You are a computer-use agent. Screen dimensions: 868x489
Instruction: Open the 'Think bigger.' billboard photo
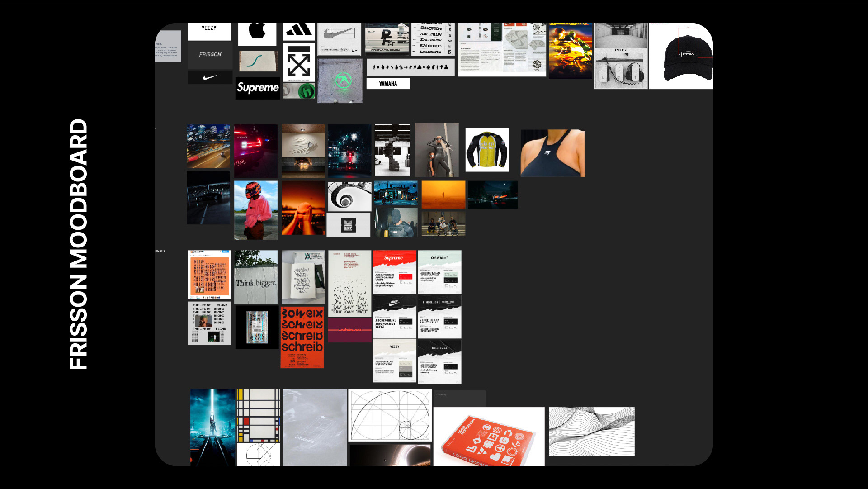tap(256, 277)
